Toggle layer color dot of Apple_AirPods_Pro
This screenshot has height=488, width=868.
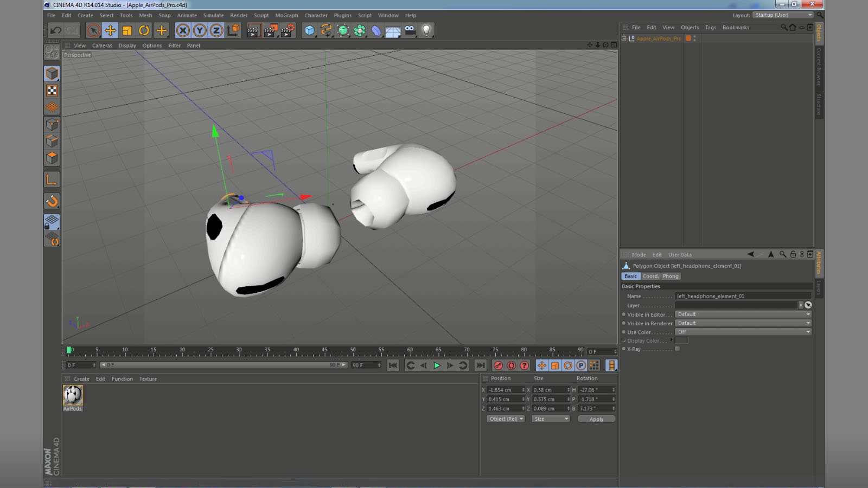688,38
